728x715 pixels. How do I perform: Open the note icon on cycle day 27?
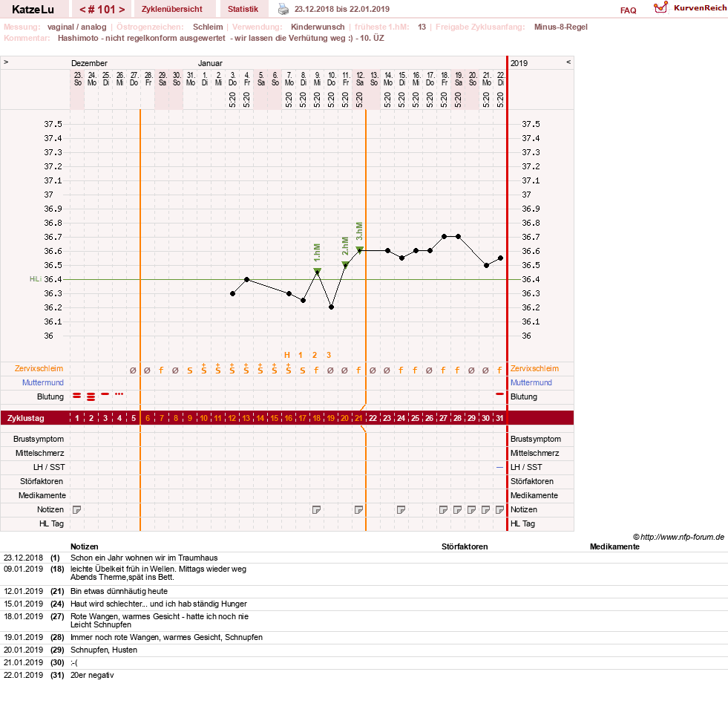click(x=443, y=509)
